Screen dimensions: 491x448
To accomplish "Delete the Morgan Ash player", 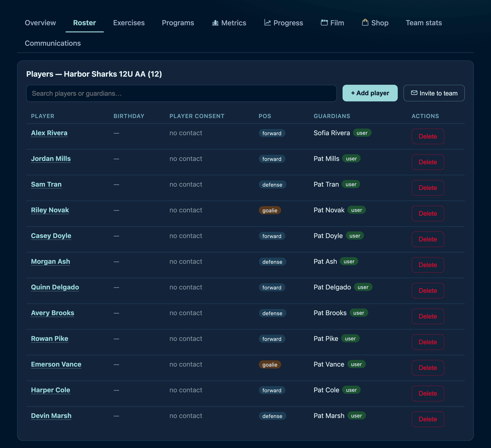I will [428, 265].
